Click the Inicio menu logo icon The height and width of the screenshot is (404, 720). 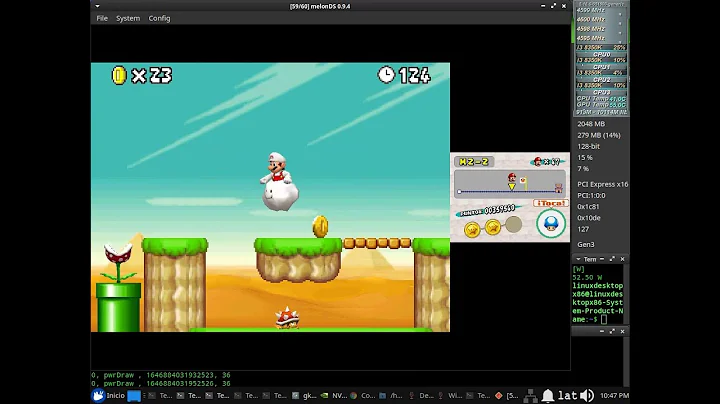[98, 395]
